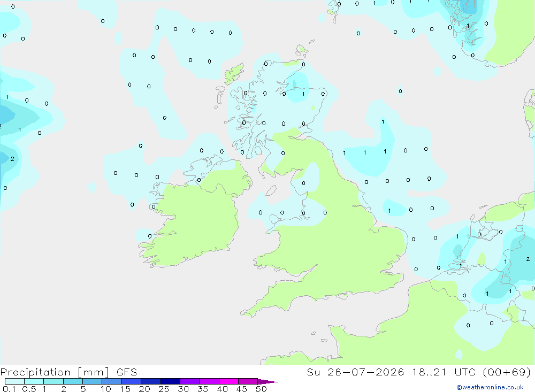The width and height of the screenshot is (535, 392).
Task: Click the Isle of Man outline on the map
Action: tap(271, 190)
